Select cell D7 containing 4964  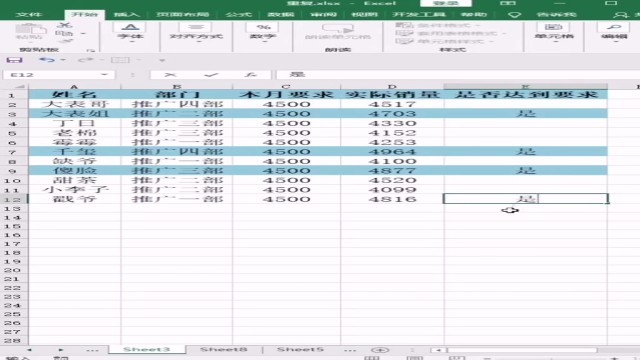[392, 152]
